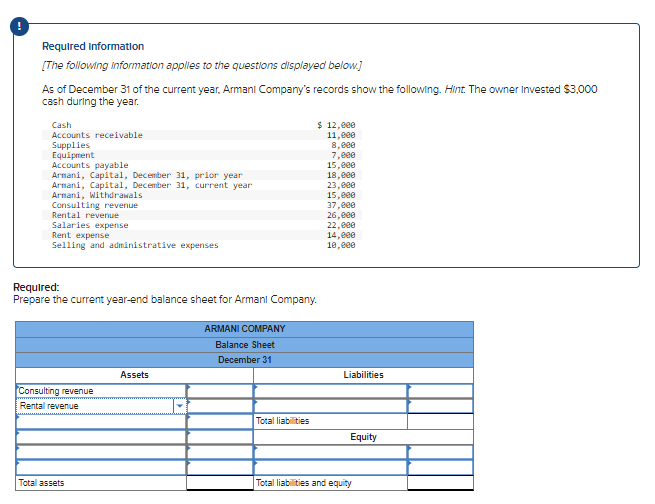Image resolution: width=655 pixels, height=504 pixels.
Task: Click the Supplies row label
Action: coord(71,145)
